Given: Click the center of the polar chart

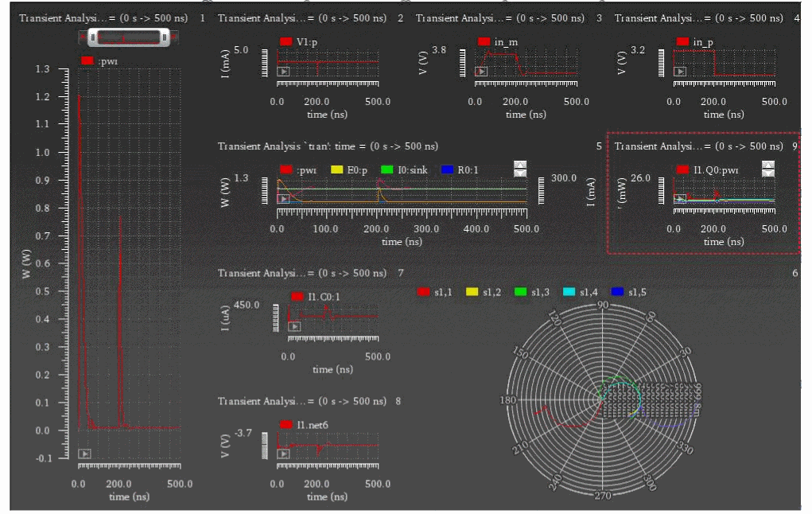Looking at the screenshot, I should click(603, 400).
